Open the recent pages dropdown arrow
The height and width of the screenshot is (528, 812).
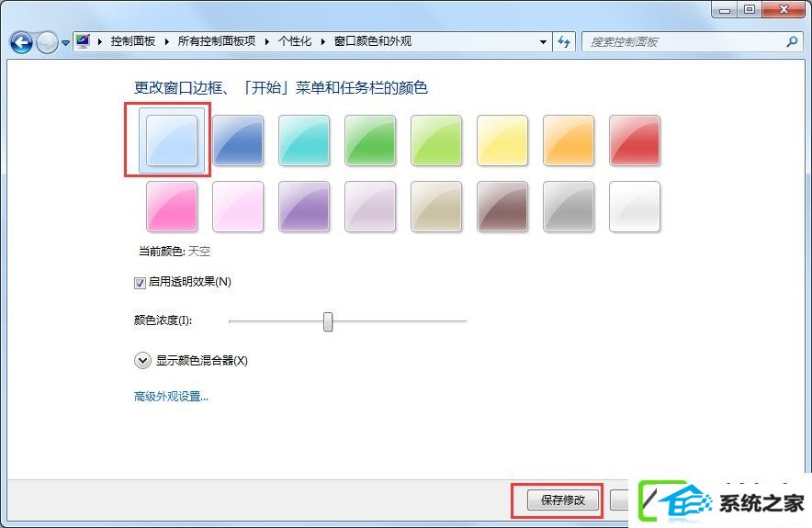[65, 43]
